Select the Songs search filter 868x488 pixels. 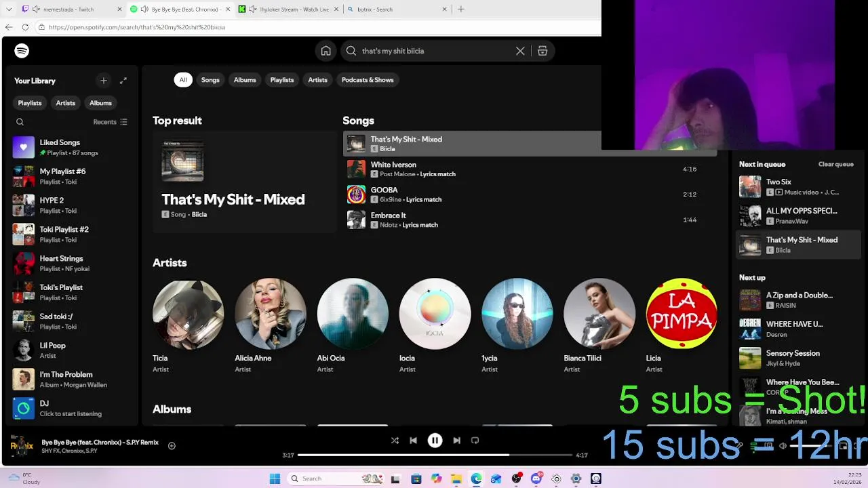pyautogui.click(x=210, y=80)
